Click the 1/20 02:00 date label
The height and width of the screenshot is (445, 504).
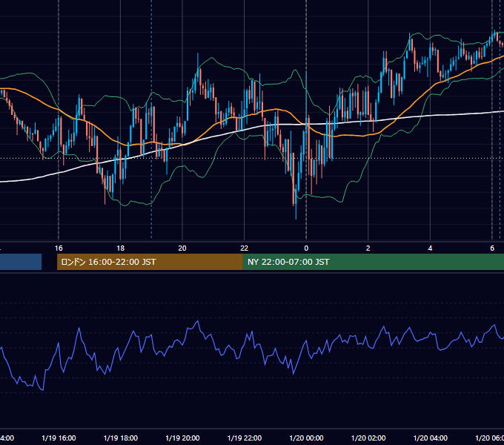click(x=368, y=438)
